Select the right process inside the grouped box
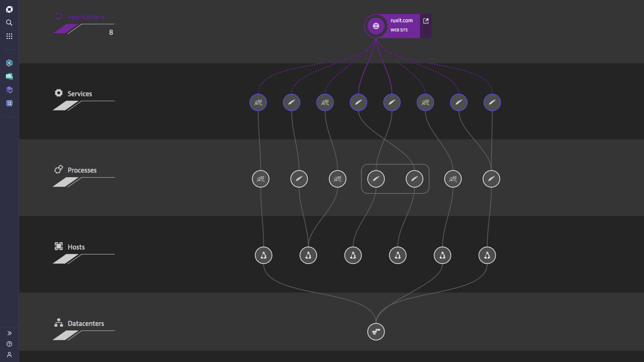The height and width of the screenshot is (362, 644). tap(415, 179)
